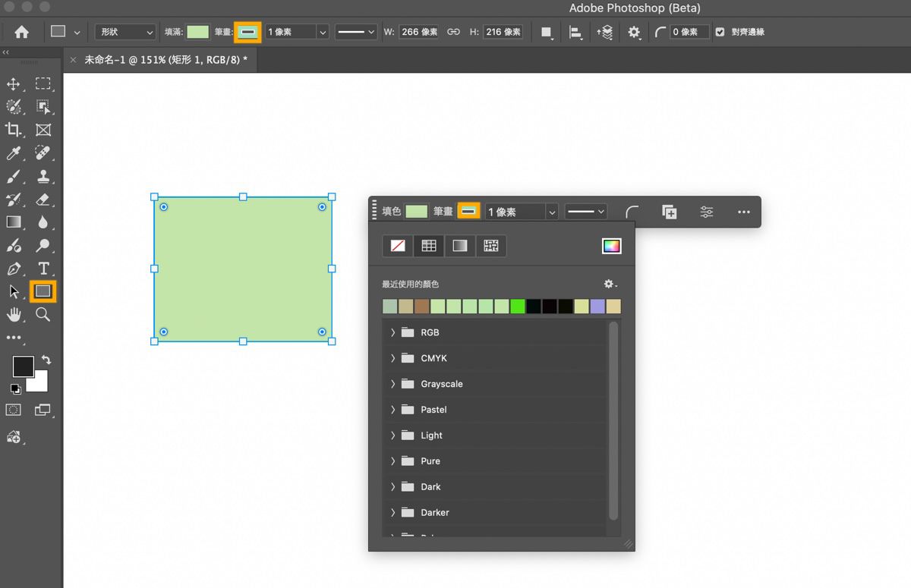Select the Hand tool
This screenshot has width=911, height=588.
pyautogui.click(x=14, y=314)
